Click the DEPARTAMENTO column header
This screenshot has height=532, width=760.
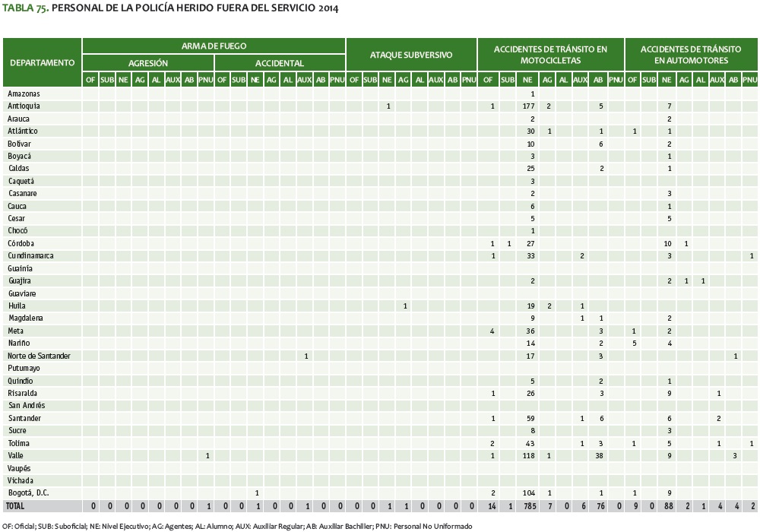42,62
